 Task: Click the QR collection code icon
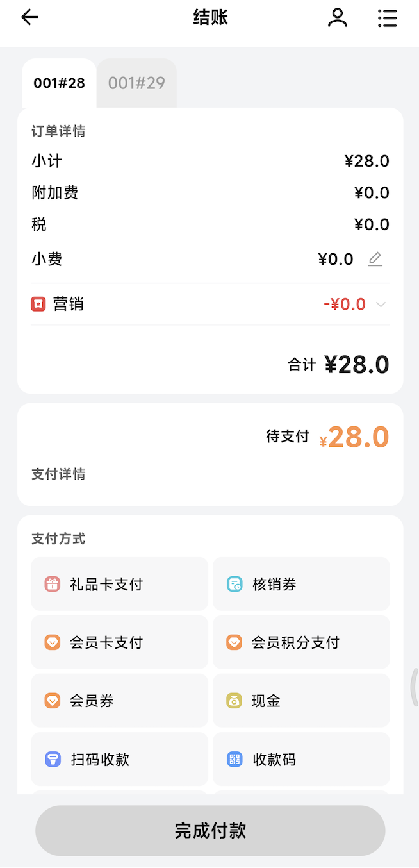pyautogui.click(x=234, y=759)
